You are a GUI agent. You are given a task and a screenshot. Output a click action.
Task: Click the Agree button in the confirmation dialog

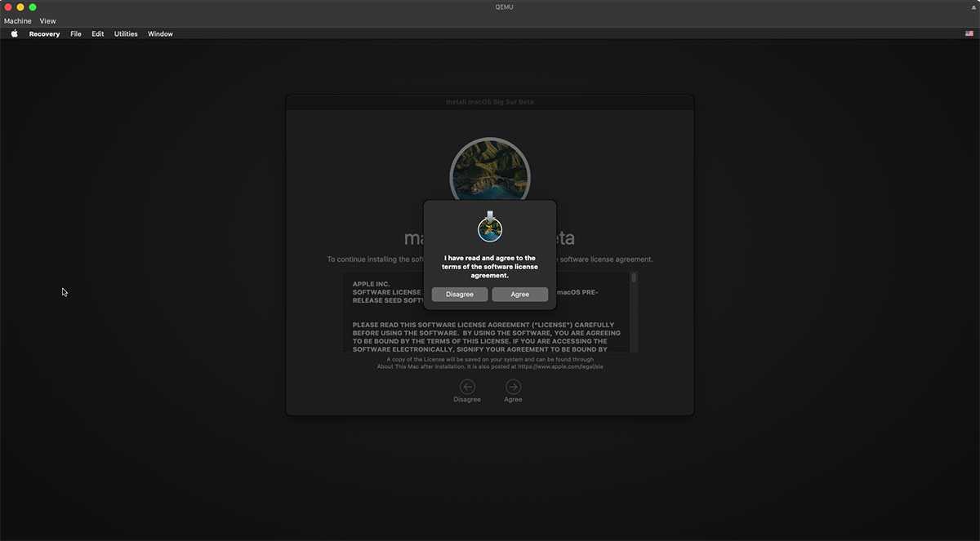[520, 294]
